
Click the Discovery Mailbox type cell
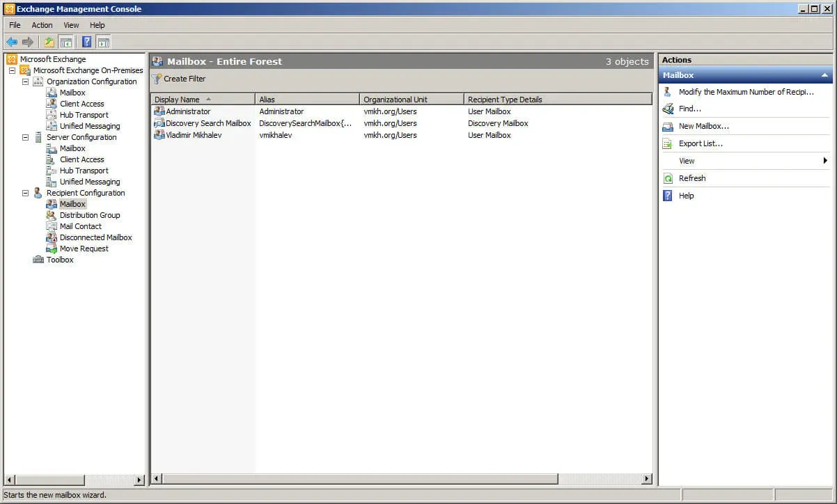pos(498,123)
